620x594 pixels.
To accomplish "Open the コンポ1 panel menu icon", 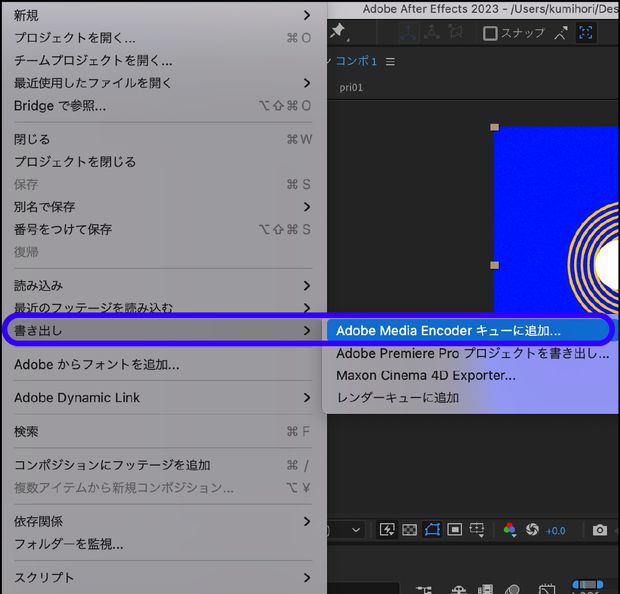I will click(390, 62).
